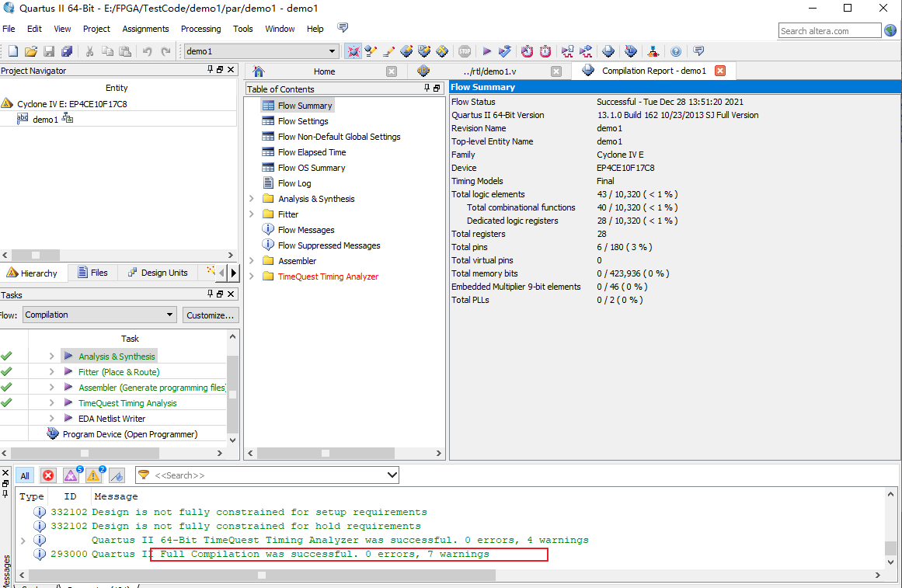Pin the Table of Contents panel
The height and width of the screenshot is (588, 902).
(x=427, y=88)
